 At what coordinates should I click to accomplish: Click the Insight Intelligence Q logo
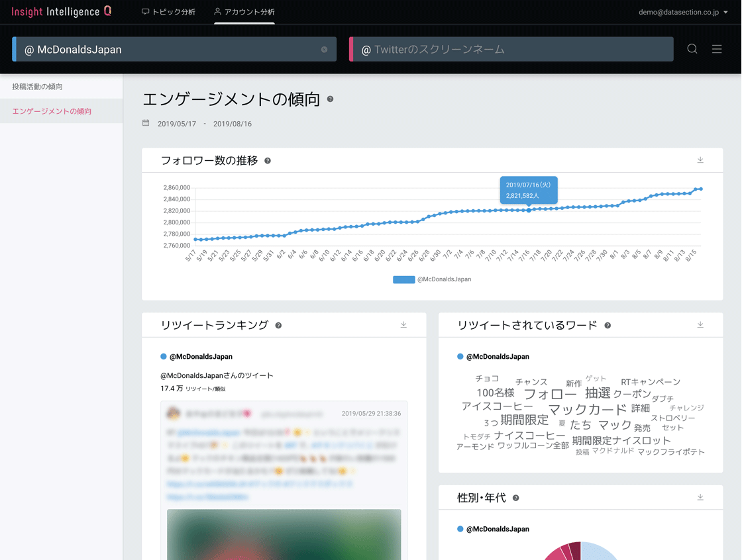pos(62,11)
